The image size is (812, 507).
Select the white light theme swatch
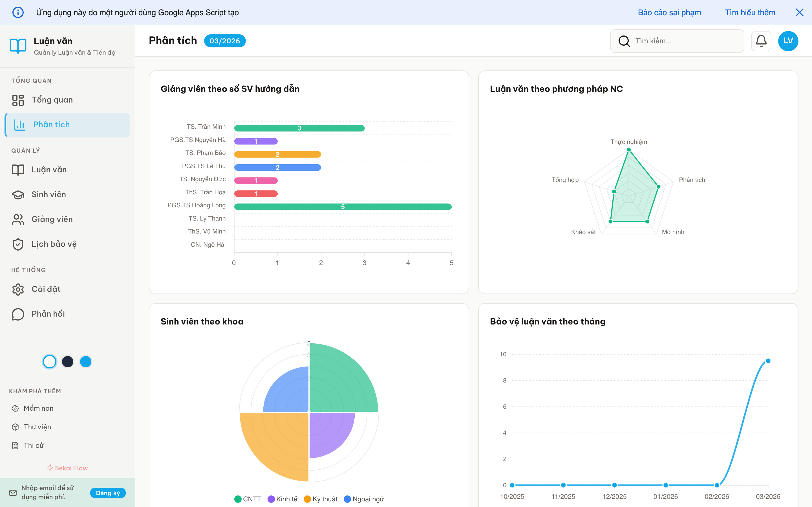click(50, 361)
